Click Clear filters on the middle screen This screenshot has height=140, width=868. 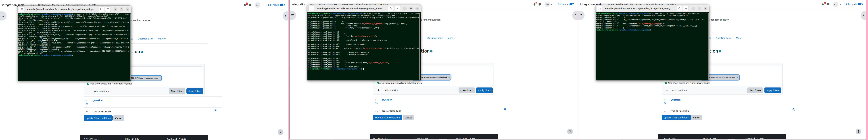pyautogui.click(x=466, y=90)
